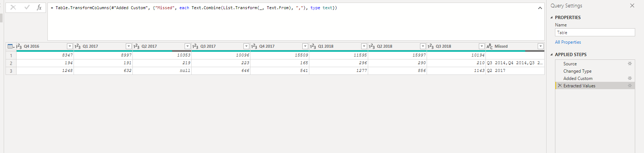The height and width of the screenshot is (153, 644).
Task: Open filter dropdown for Q4 2017 column
Action: (x=305, y=46)
